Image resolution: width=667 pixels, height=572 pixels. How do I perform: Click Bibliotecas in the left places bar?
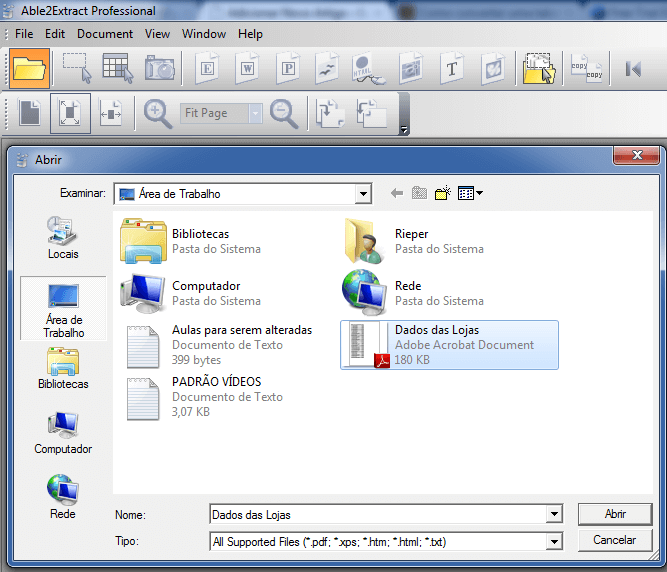point(63,369)
